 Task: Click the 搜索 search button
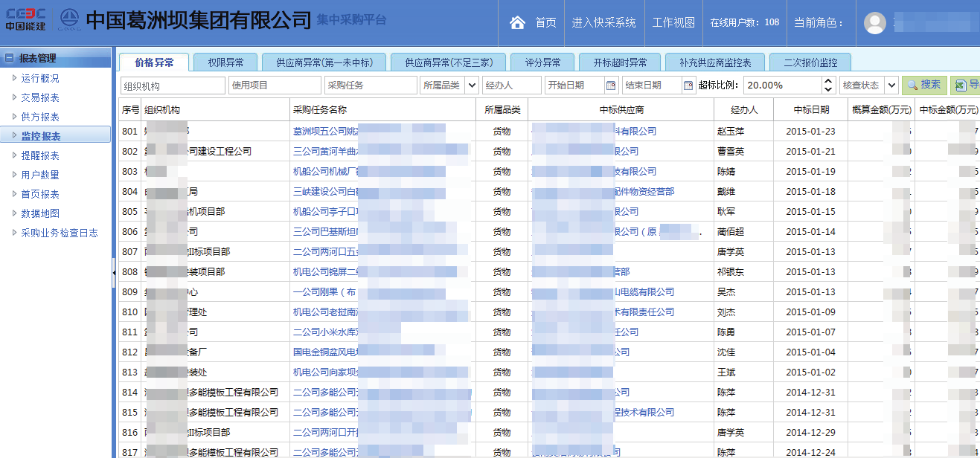[x=924, y=85]
